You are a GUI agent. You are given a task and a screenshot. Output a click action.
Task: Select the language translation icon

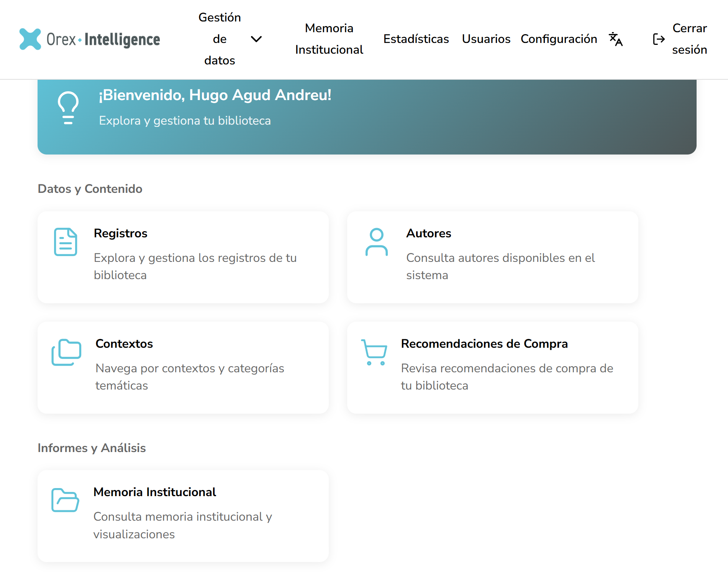616,39
